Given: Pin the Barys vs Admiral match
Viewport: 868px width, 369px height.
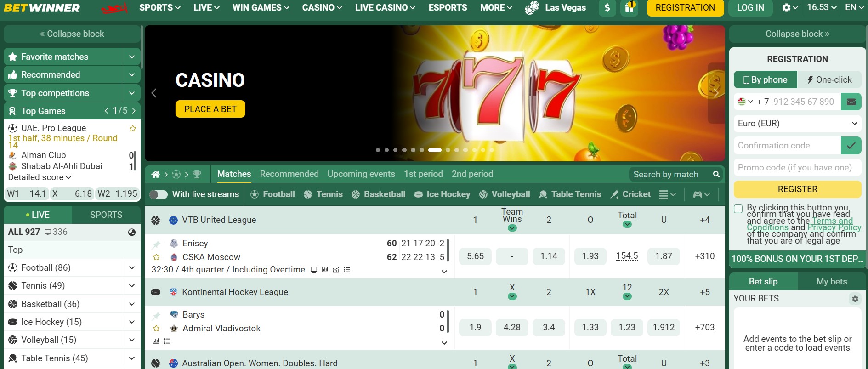Looking at the screenshot, I should click(156, 315).
